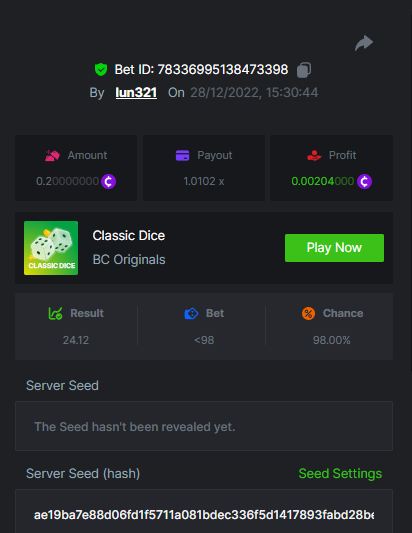
Task: Click the green verified shield icon
Action: (101, 69)
